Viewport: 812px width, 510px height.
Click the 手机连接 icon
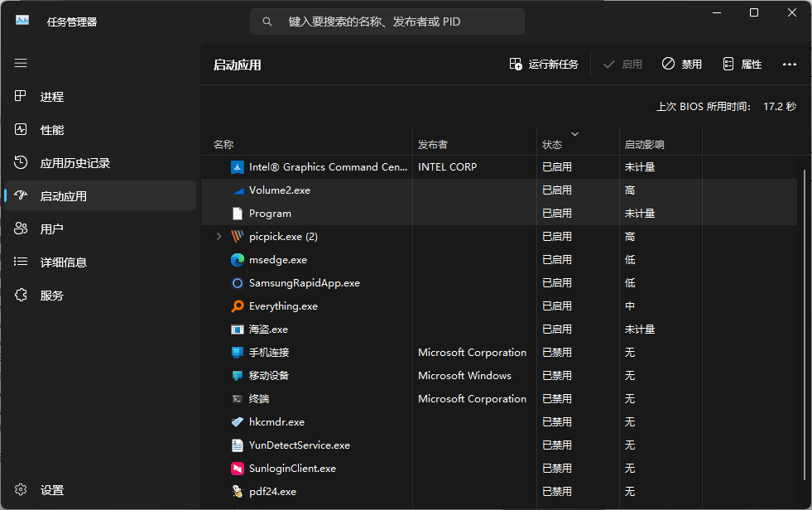pos(238,352)
